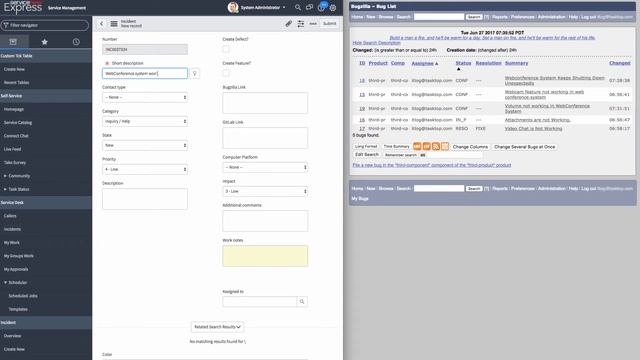
Task: Open the form context hamburger menu
Action: click(x=114, y=24)
